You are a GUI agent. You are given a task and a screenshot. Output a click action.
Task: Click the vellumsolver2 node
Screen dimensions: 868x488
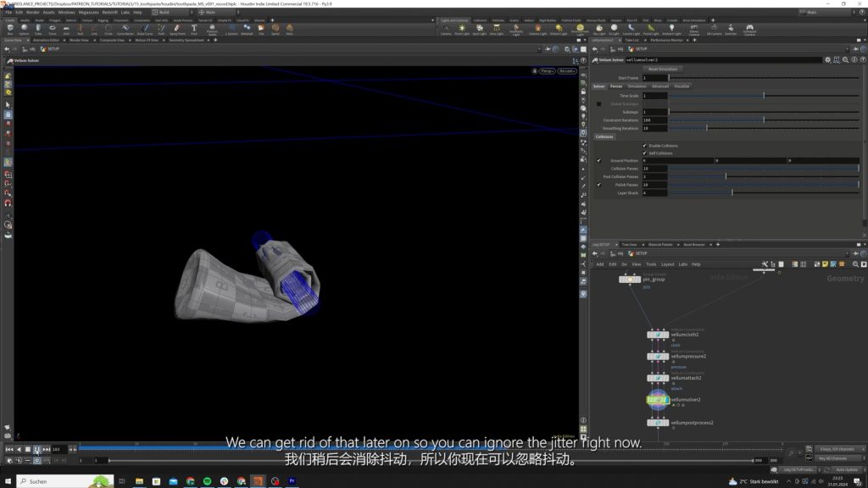point(658,400)
